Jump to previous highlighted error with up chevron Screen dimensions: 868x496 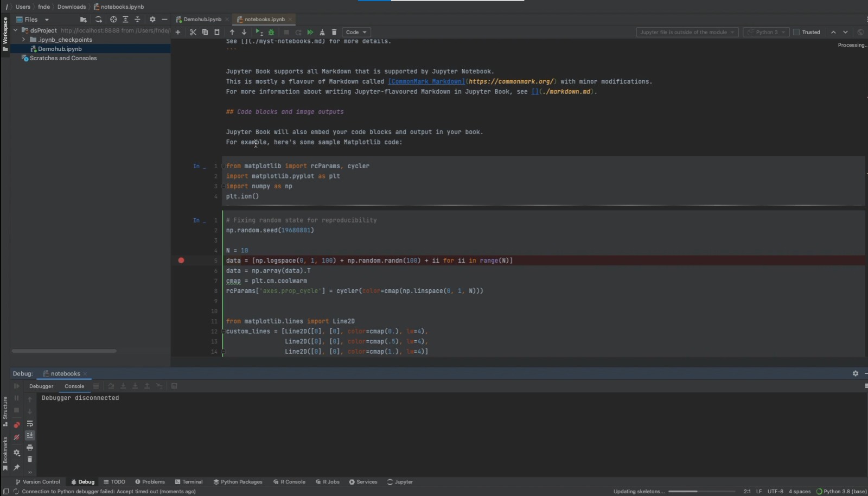tap(833, 33)
